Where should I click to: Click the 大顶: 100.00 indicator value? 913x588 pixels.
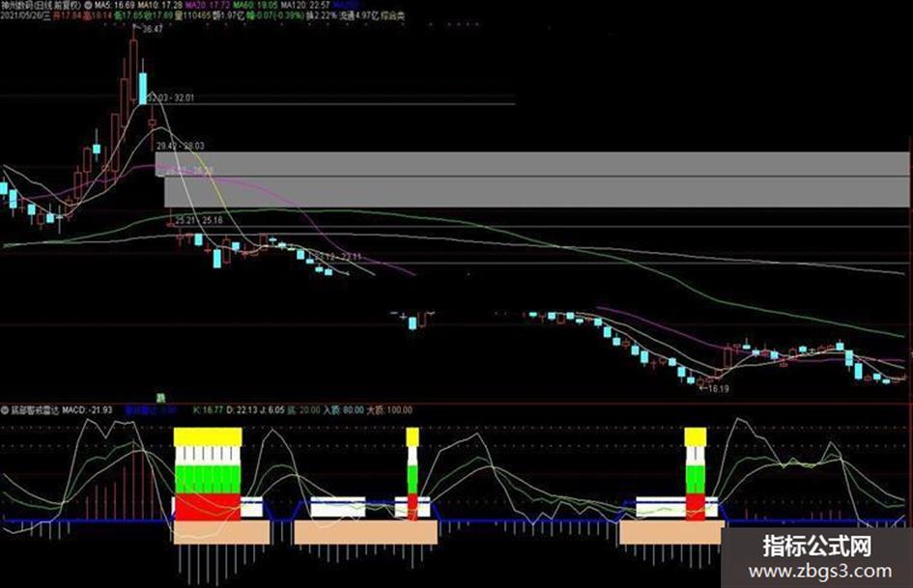coord(389,409)
